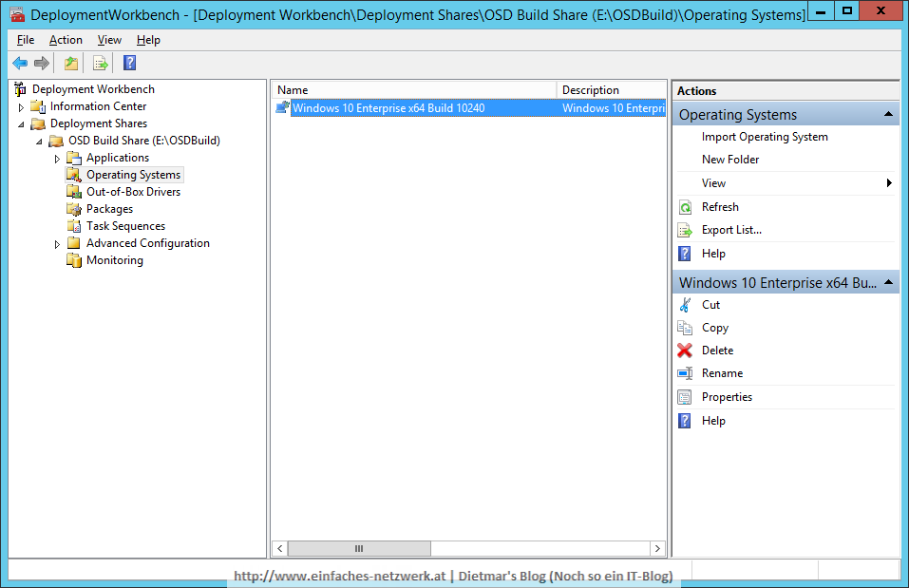Click the Out-of-Box Drivers node icon
The image size is (909, 588).
(x=74, y=192)
